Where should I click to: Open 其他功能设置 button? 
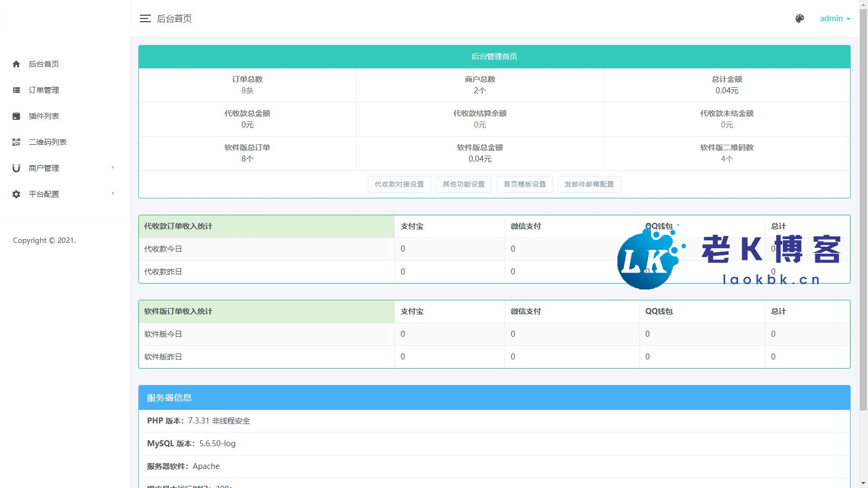464,184
